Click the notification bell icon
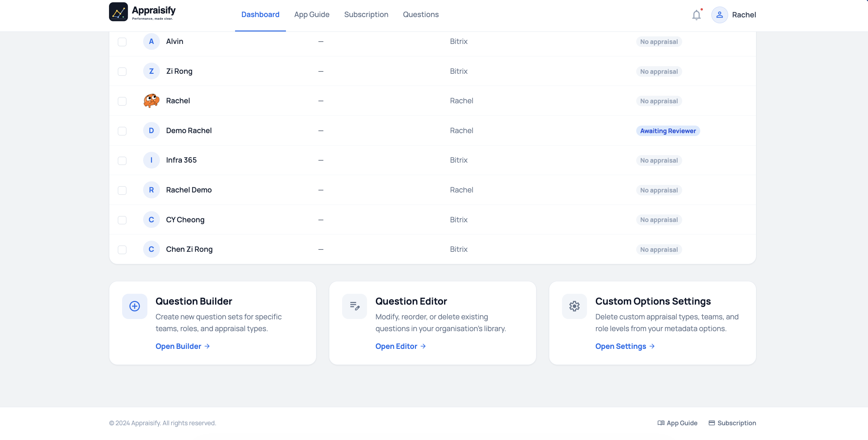This screenshot has height=440, width=868. coord(696,15)
